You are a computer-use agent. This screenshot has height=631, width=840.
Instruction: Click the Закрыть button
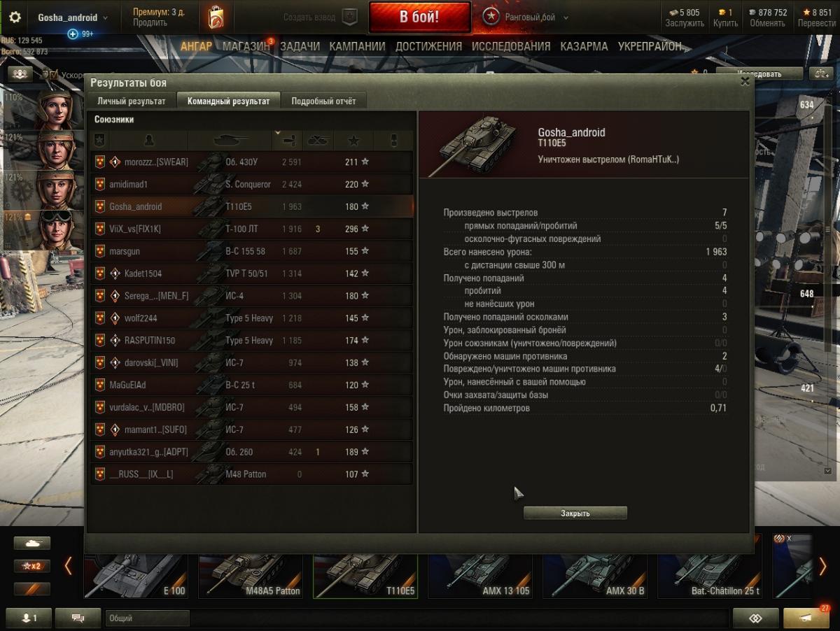[x=575, y=513]
